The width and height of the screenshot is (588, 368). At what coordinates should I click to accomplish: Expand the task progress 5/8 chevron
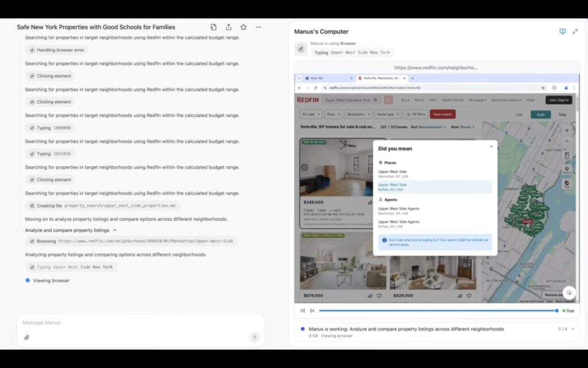pyautogui.click(x=572, y=329)
